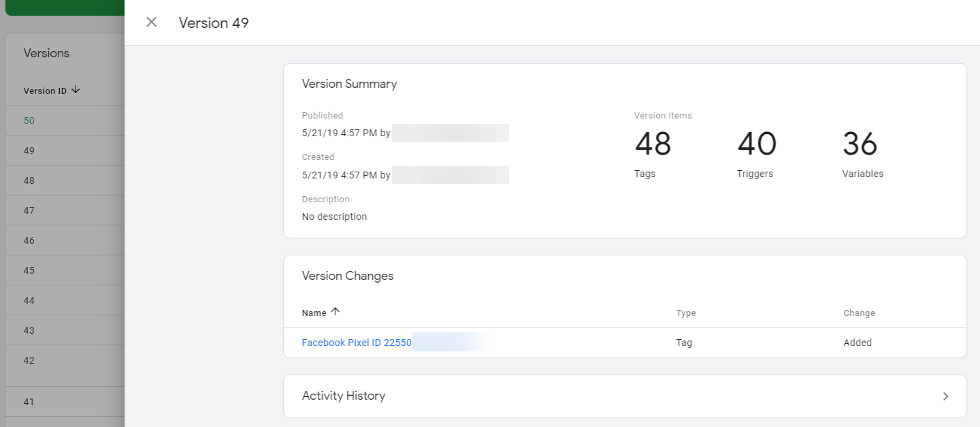Click the 40 Triggers count
Screen dimensions: 980x427
tap(757, 144)
